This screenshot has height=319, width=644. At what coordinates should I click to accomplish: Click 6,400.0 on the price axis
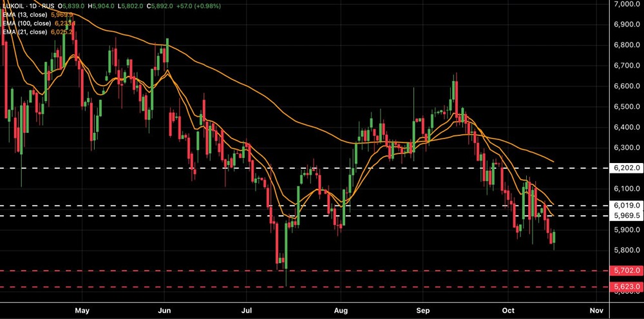point(626,127)
